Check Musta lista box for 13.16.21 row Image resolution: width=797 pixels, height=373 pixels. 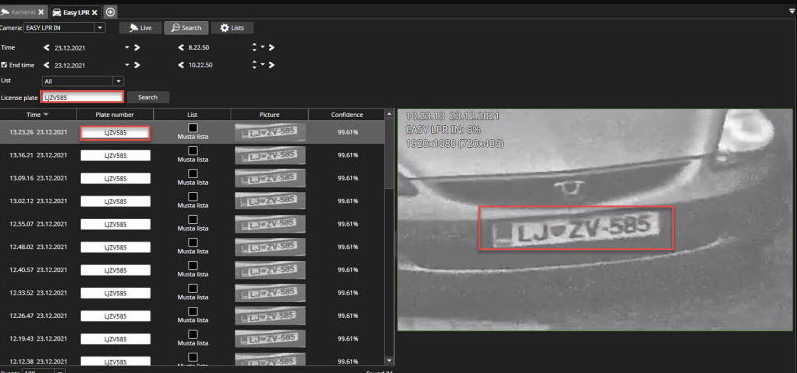[193, 150]
